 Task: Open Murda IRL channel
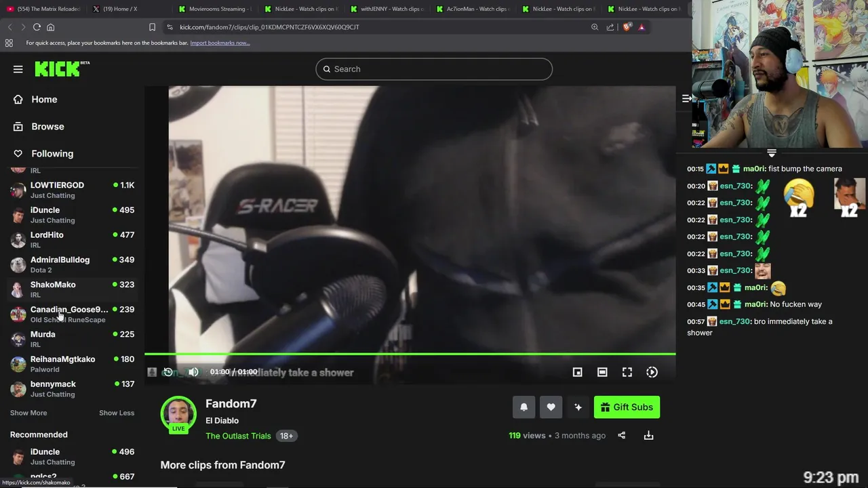click(72, 339)
